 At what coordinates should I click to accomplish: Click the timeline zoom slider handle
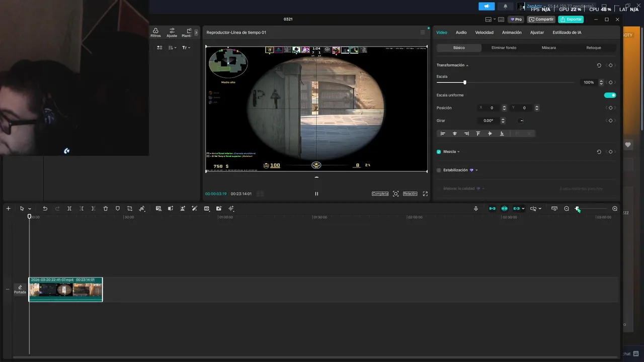(x=577, y=209)
